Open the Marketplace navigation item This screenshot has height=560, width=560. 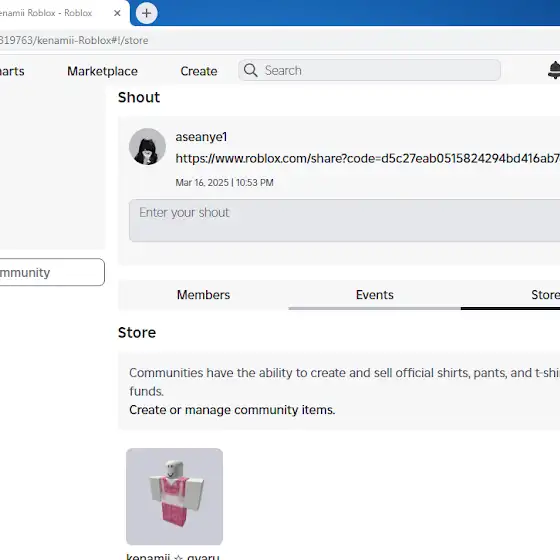click(102, 71)
